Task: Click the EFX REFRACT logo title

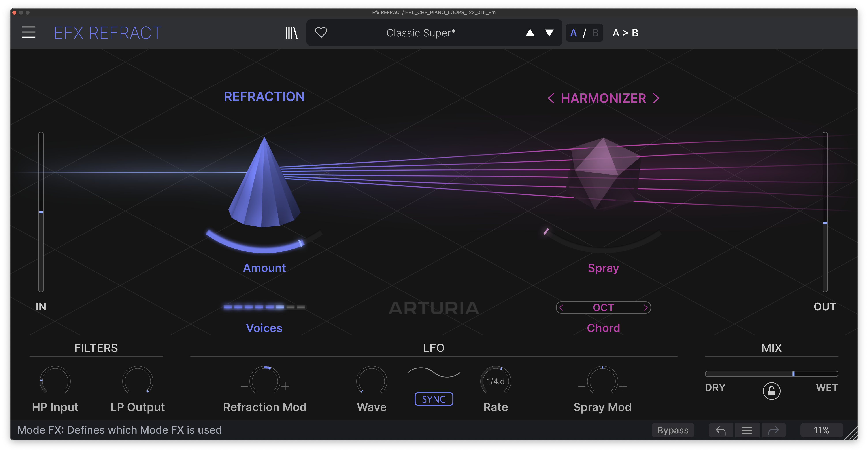Action: pos(108,33)
